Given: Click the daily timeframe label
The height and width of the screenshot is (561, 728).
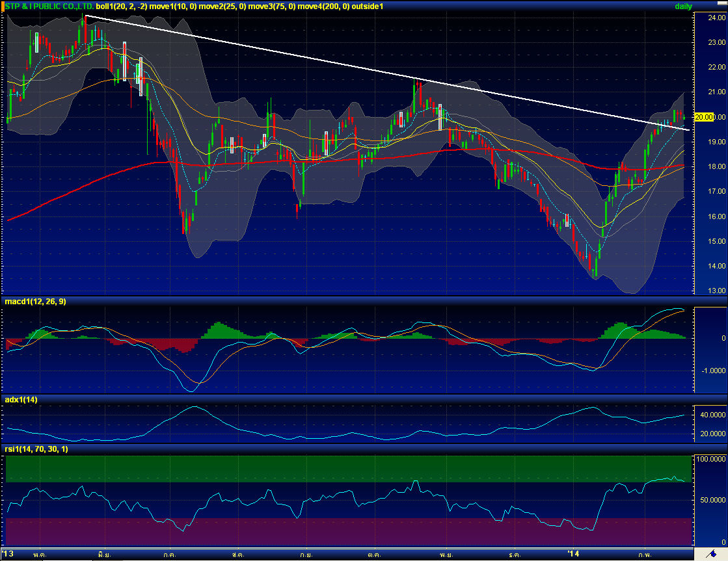Looking at the screenshot, I should click(x=683, y=7).
